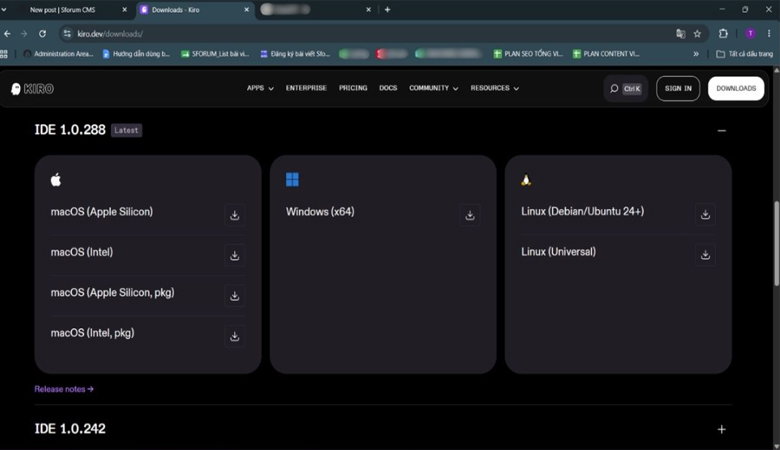
Task: Show more bookmarks with the double chevron
Action: 696,54
